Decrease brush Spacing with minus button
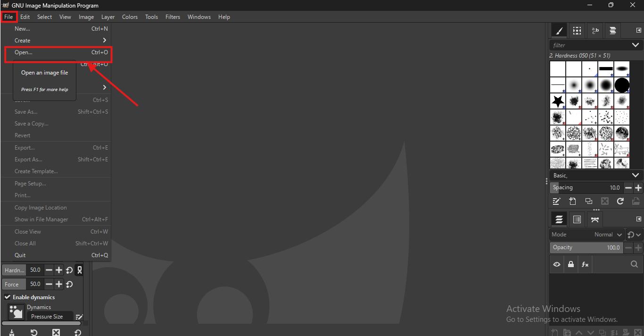Viewport: 644px width, 336px height. tap(628, 187)
